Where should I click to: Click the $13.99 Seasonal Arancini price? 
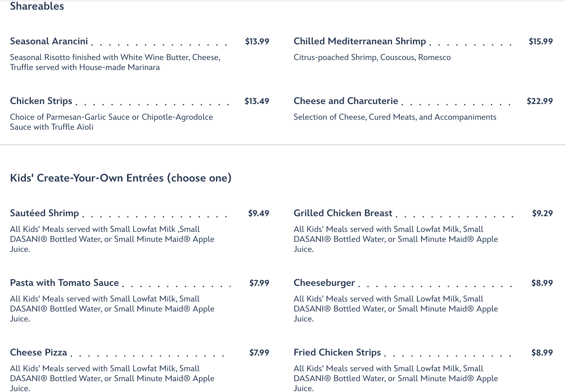point(257,42)
